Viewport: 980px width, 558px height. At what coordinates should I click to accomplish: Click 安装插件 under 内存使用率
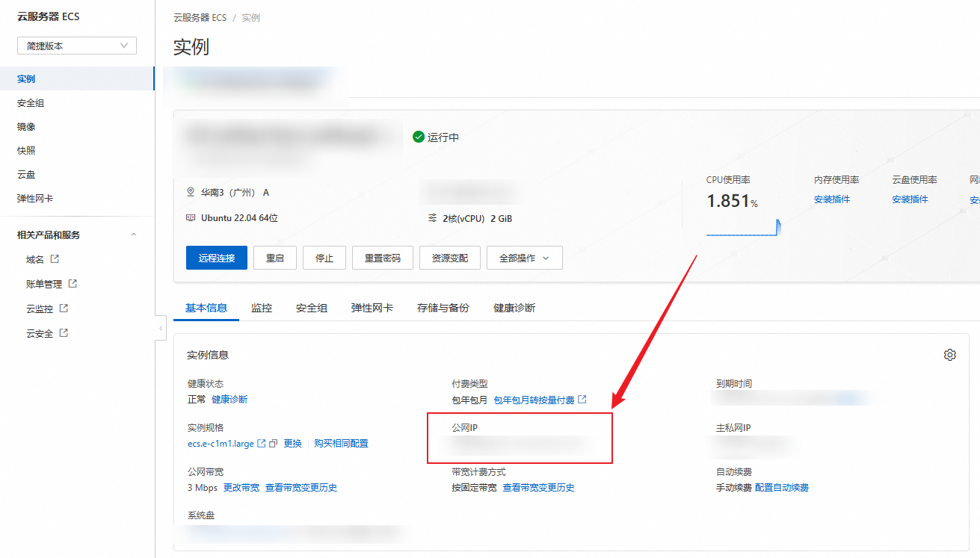point(832,199)
